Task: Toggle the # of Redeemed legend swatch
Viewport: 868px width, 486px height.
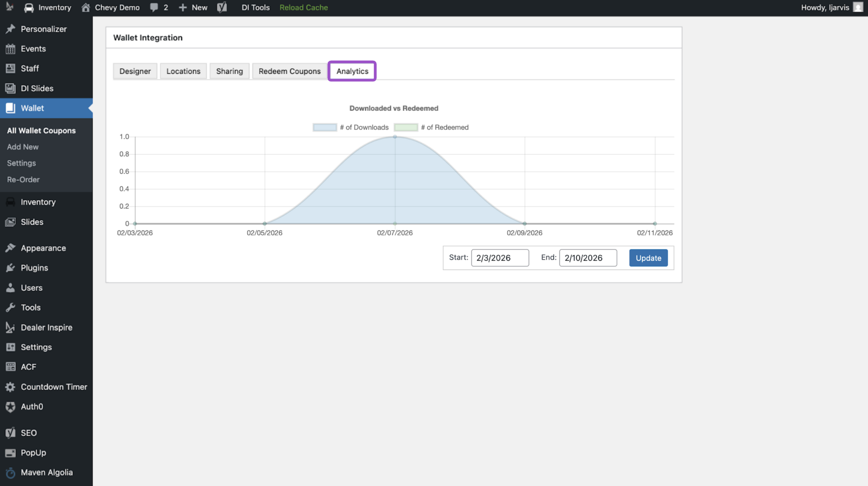Action: (x=406, y=127)
